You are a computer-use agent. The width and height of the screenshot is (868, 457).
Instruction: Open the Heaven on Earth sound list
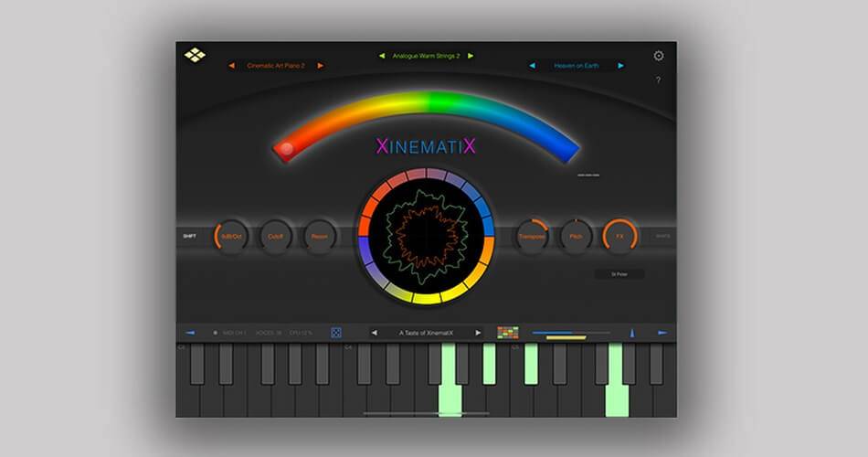577,66
